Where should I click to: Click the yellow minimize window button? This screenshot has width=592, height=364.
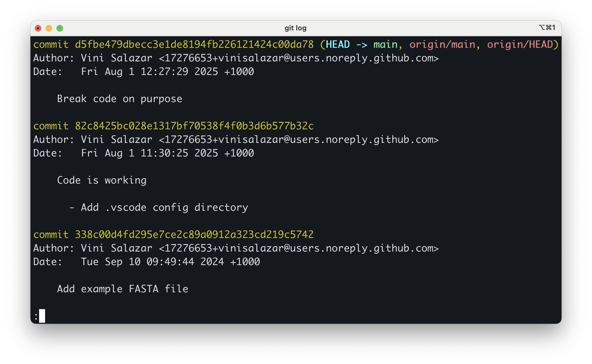49,28
